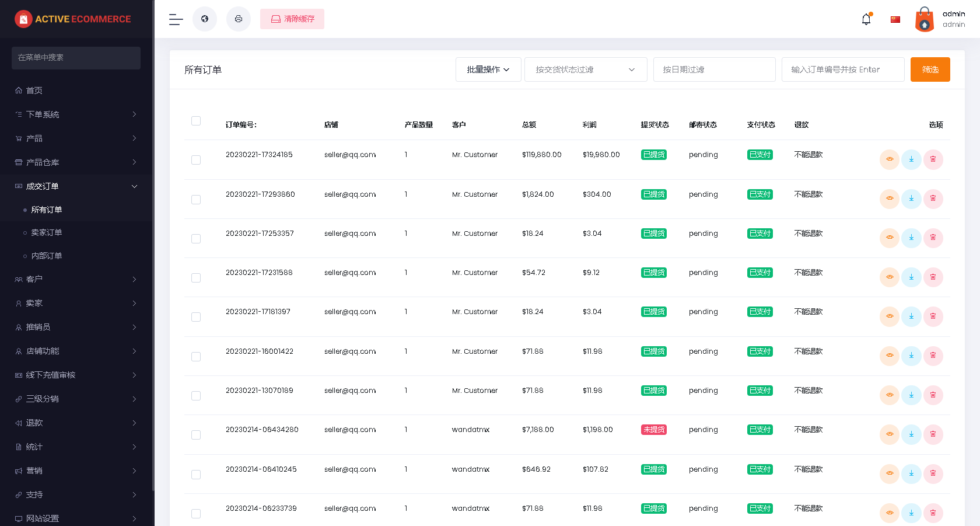Screen dimensions: 980x526
Task: Download invoice for order 20230221-17253357
Action: tap(911, 238)
